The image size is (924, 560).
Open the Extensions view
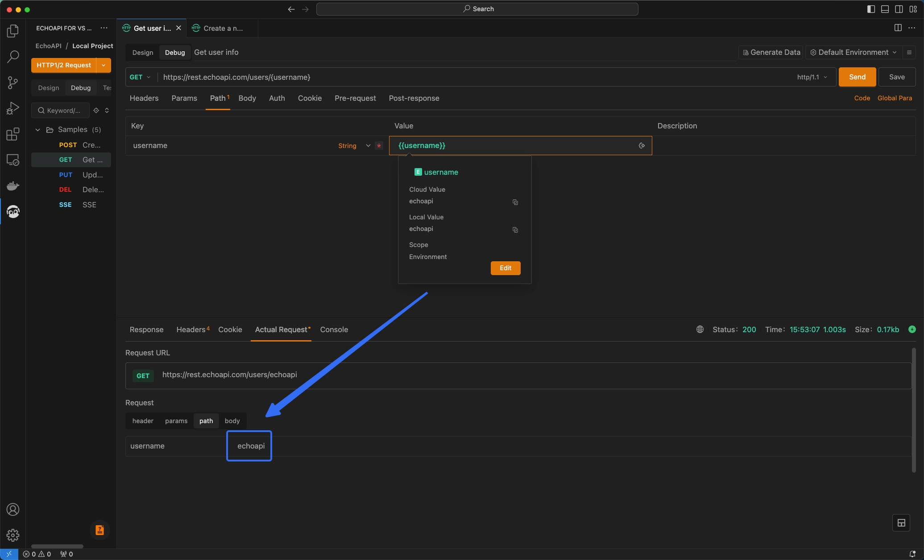coord(13,134)
